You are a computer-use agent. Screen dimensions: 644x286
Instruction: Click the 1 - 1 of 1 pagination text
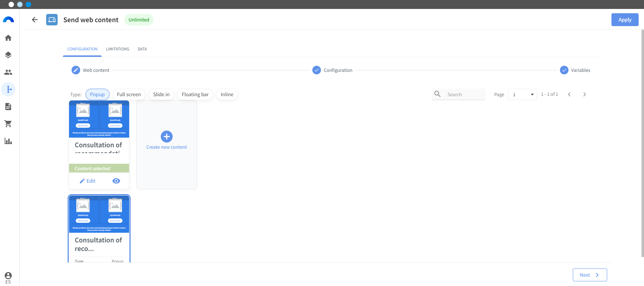(550, 94)
